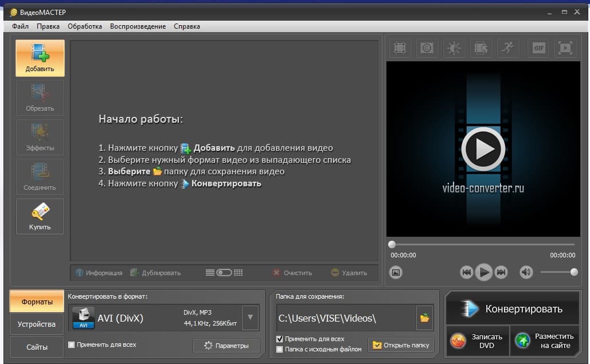This screenshot has width=590, height=364.
Task: Adjust the volume slider handle
Action: pos(574,272)
